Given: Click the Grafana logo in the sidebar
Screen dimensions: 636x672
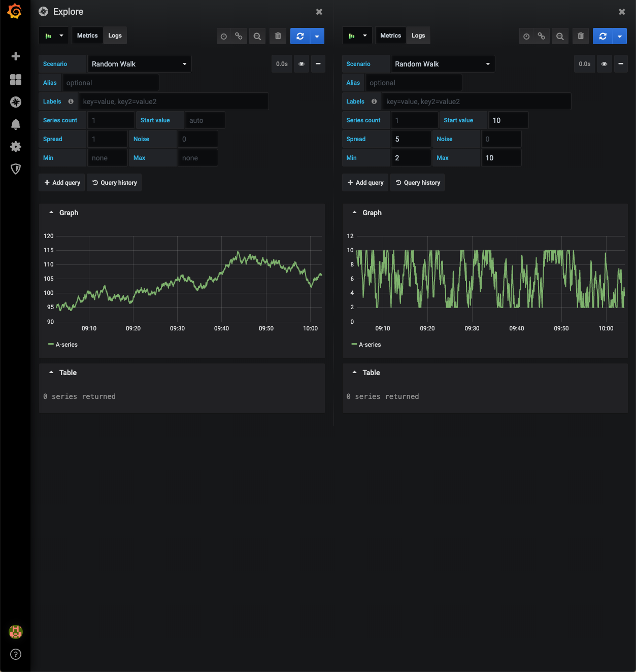Looking at the screenshot, I should 15,11.
